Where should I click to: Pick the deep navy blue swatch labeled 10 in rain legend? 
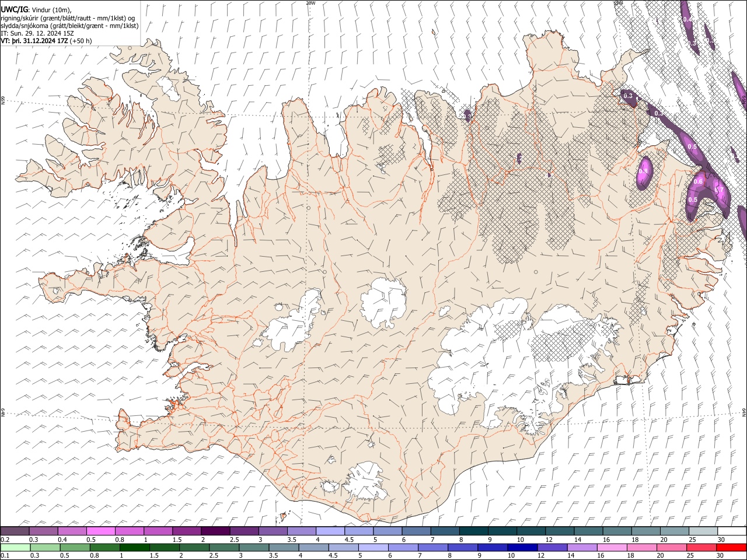[523, 547]
